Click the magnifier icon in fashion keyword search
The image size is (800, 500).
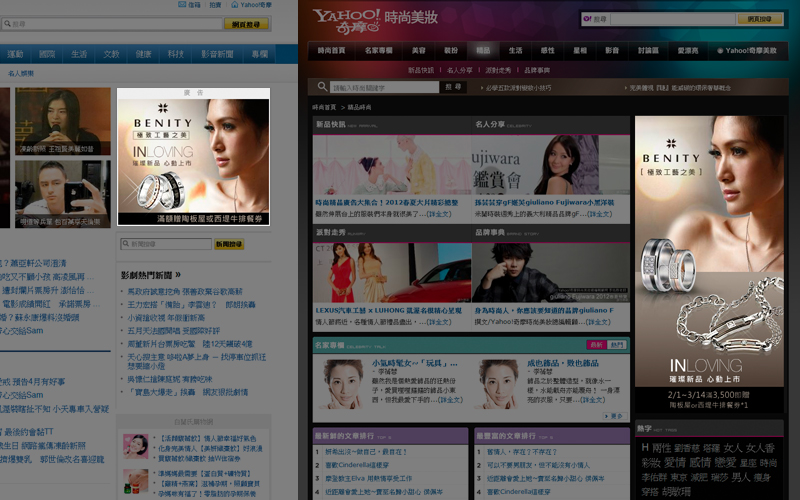click(x=323, y=88)
